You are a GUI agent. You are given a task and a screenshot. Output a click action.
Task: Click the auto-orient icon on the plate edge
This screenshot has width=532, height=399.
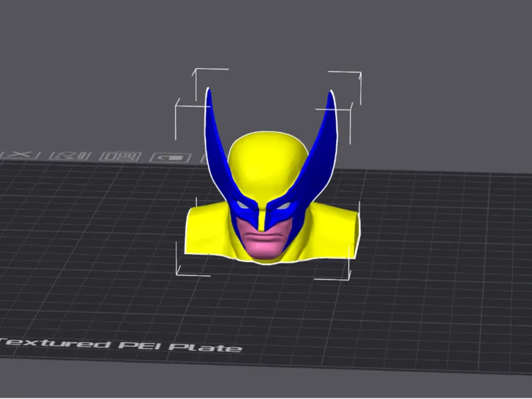[70, 156]
